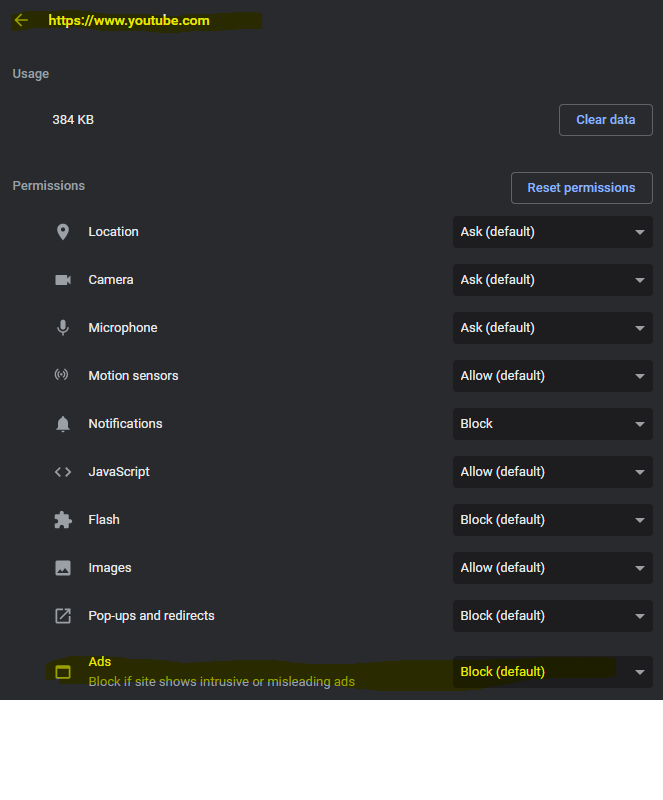Open the Images permission dropdown
Screen dimensions: 663x800
point(552,567)
